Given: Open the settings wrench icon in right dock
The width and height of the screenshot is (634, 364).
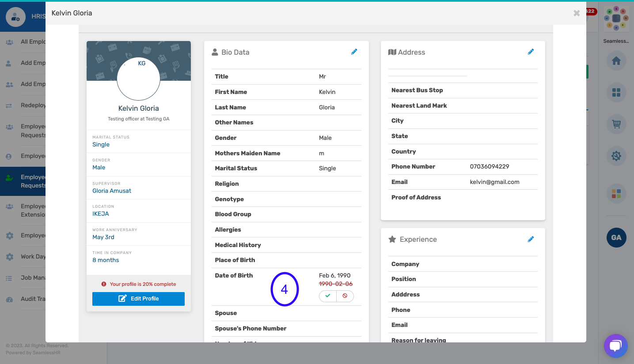Looking at the screenshot, I should [x=616, y=156].
